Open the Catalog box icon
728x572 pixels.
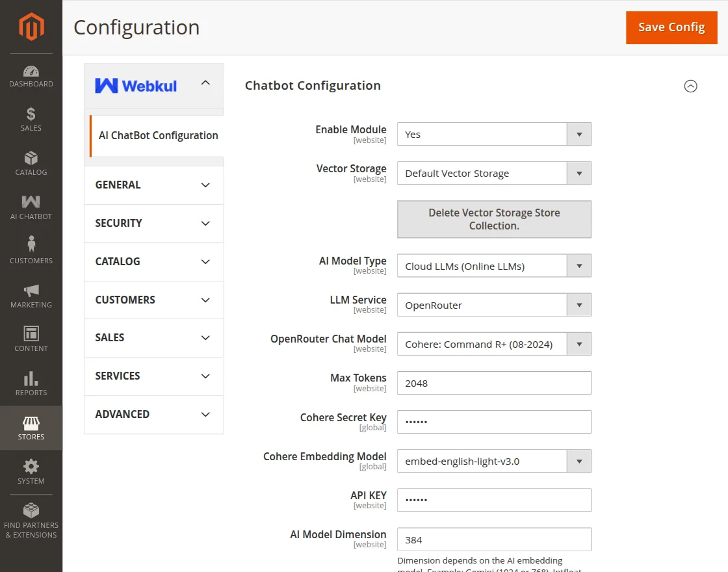coord(31,159)
